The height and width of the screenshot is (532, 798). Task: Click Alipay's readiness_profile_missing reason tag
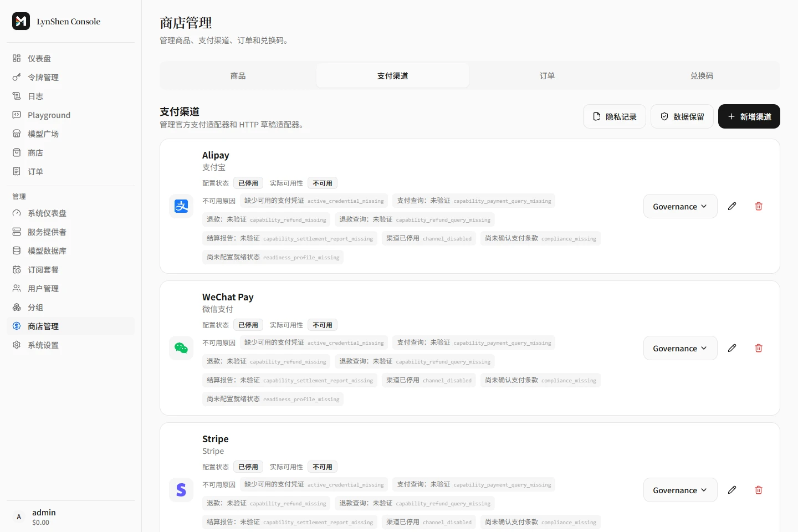pos(273,257)
